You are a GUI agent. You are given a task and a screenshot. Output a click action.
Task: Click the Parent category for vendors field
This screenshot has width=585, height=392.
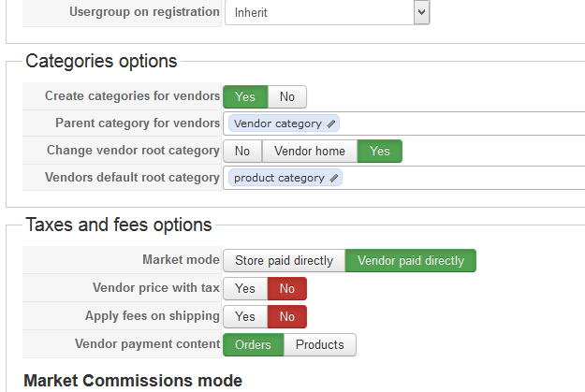(459, 123)
